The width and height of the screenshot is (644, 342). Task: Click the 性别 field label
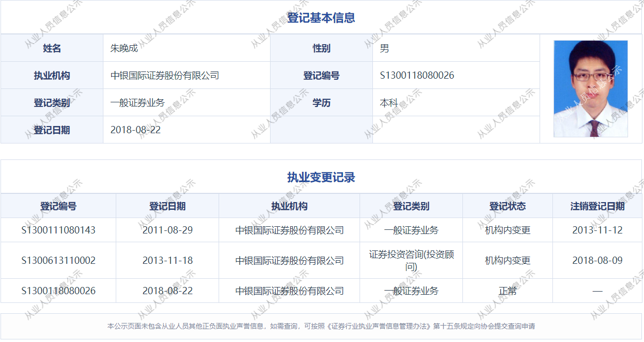[321, 48]
